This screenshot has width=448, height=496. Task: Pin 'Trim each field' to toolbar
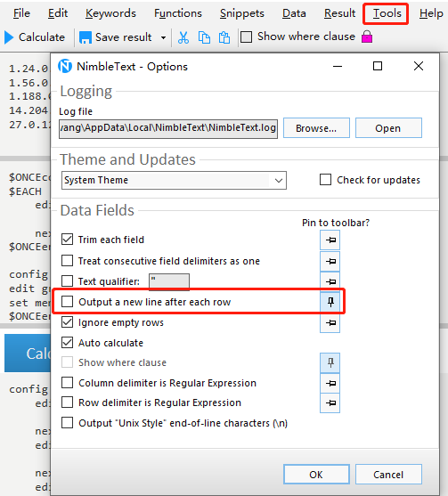pyautogui.click(x=330, y=240)
